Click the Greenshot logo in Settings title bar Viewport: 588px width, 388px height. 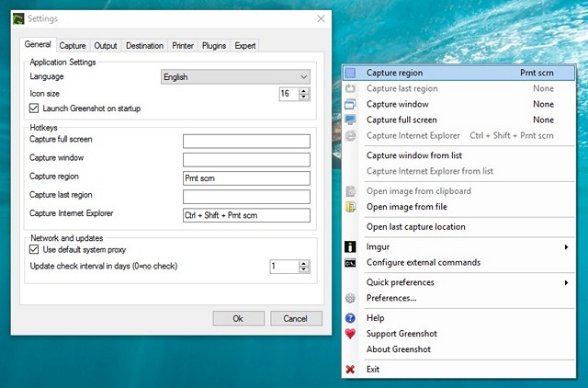click(18, 18)
